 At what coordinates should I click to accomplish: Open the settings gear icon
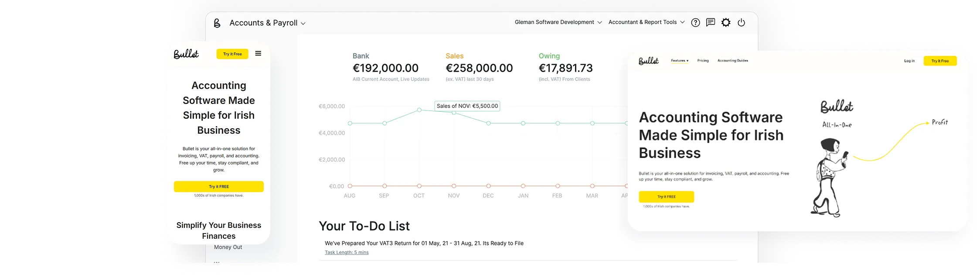tap(726, 22)
